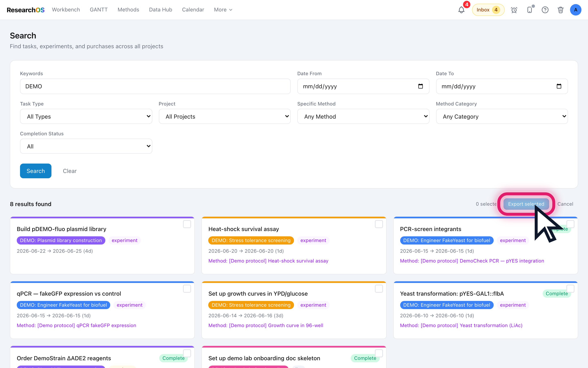Click the growth curves card's Stress tolerance tag
588x368 pixels.
tap(251, 305)
